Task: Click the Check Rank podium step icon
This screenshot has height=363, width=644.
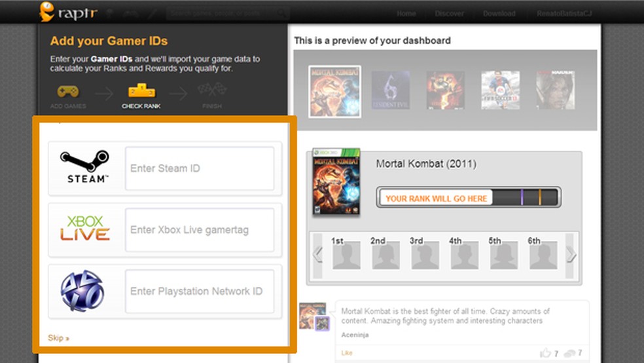Action: [141, 90]
